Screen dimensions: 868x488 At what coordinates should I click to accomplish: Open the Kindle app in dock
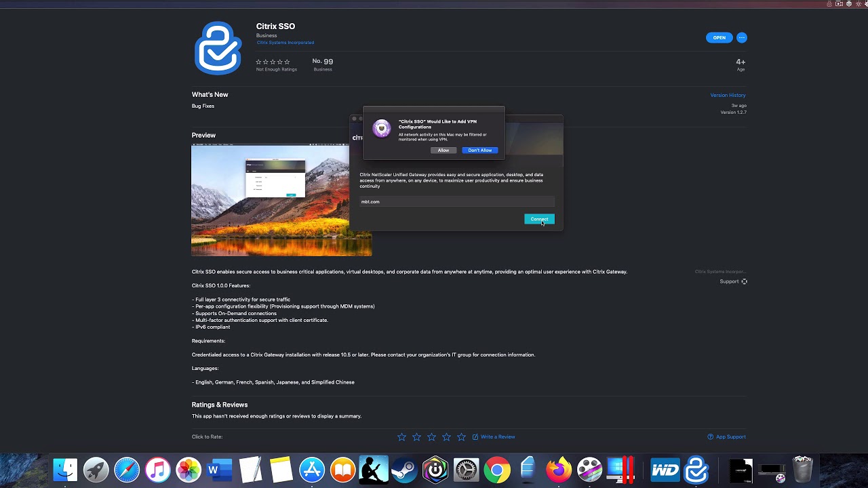[374, 470]
